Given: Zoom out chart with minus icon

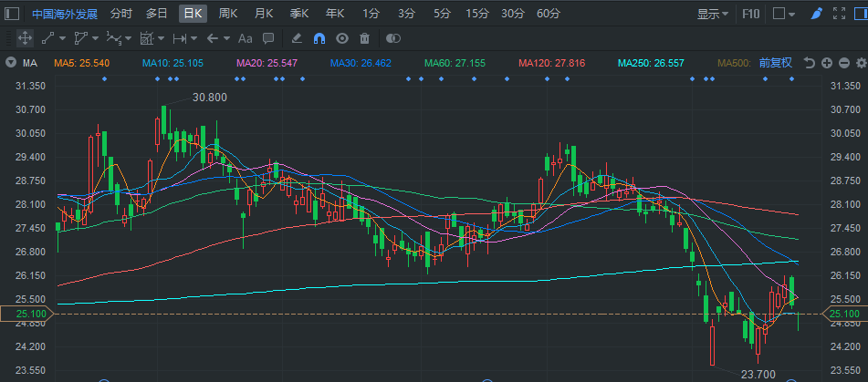Looking at the screenshot, I should [x=844, y=63].
